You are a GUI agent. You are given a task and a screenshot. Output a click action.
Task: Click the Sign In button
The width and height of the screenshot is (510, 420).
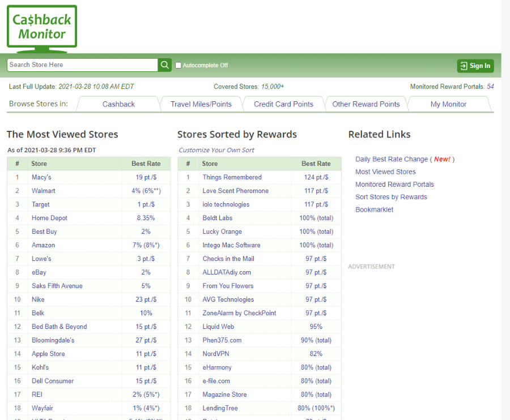pyautogui.click(x=475, y=66)
